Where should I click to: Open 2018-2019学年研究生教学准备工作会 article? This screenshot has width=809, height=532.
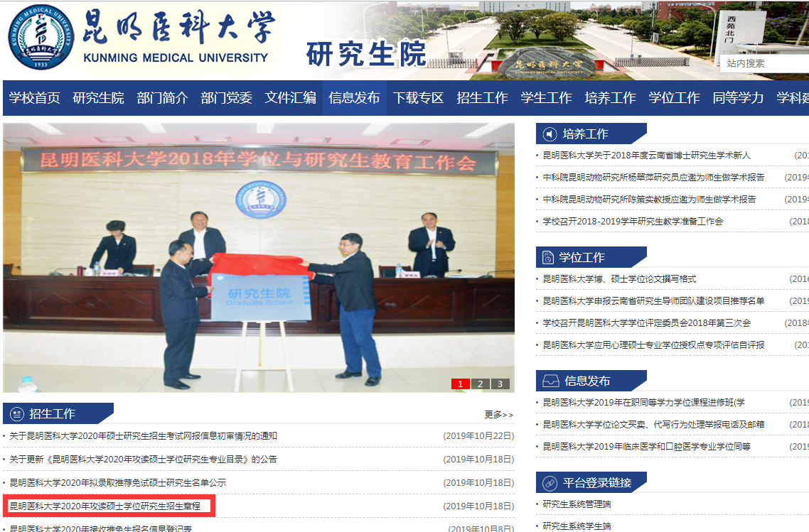(x=633, y=222)
